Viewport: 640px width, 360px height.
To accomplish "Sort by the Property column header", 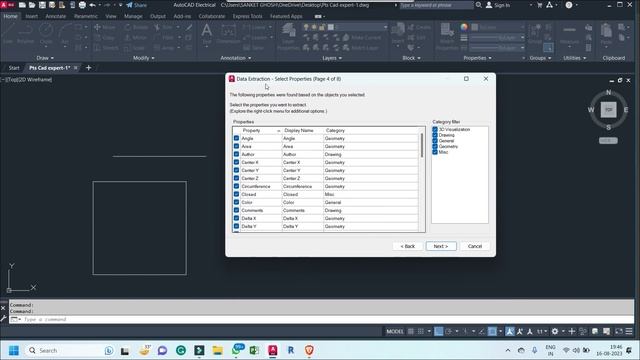I will pos(261,130).
